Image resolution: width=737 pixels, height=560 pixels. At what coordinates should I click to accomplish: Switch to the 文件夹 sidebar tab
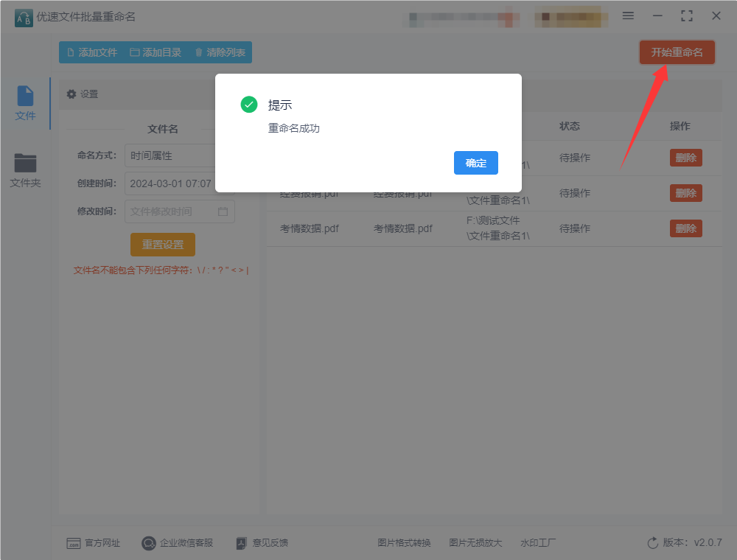tap(25, 170)
